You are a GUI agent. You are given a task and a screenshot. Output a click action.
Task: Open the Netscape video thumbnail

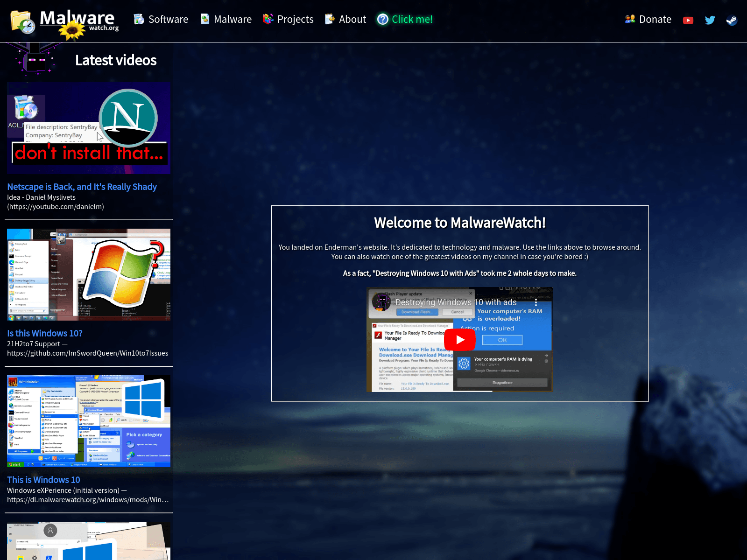pos(89,128)
